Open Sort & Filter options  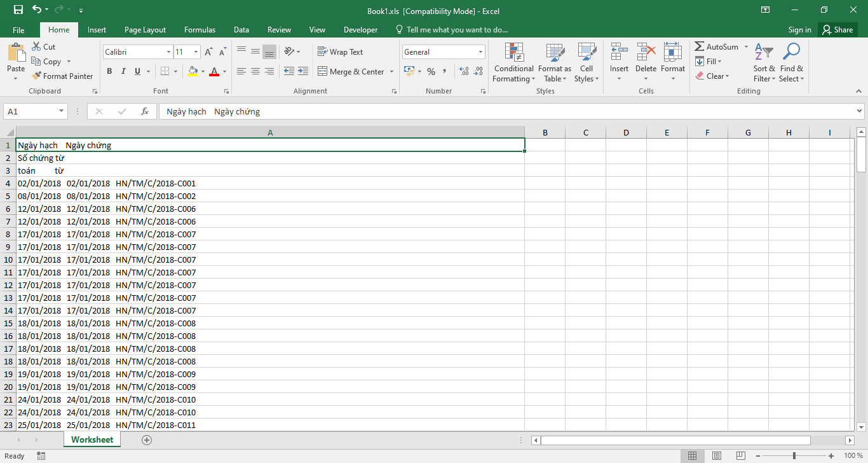764,62
